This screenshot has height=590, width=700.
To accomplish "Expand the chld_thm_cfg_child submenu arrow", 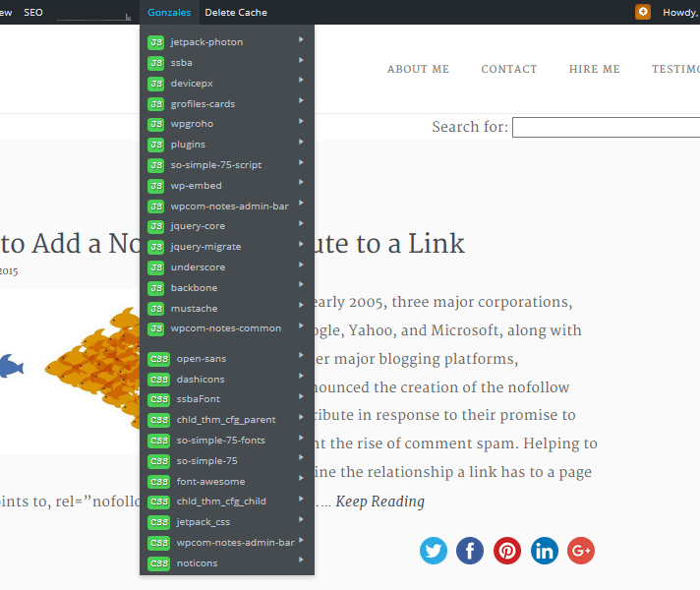I will (302, 499).
